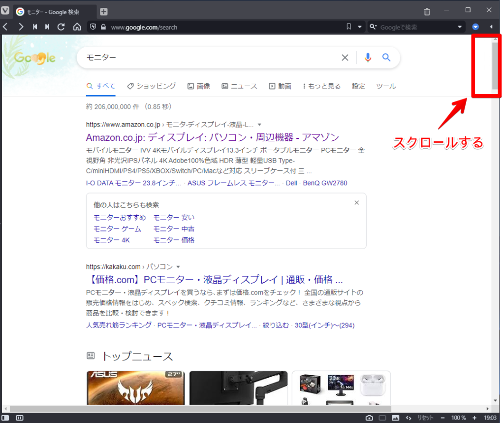
Task: Open the monitor arm news thumbnail
Action: 239,388
